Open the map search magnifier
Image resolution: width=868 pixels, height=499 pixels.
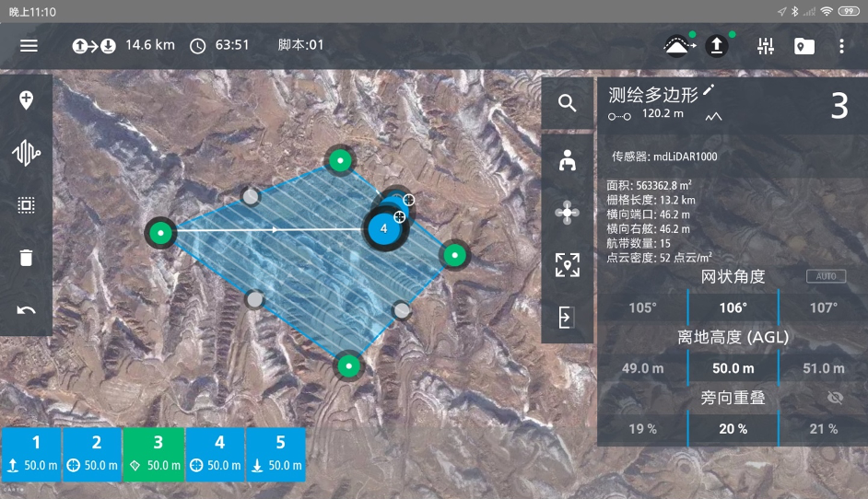567,104
